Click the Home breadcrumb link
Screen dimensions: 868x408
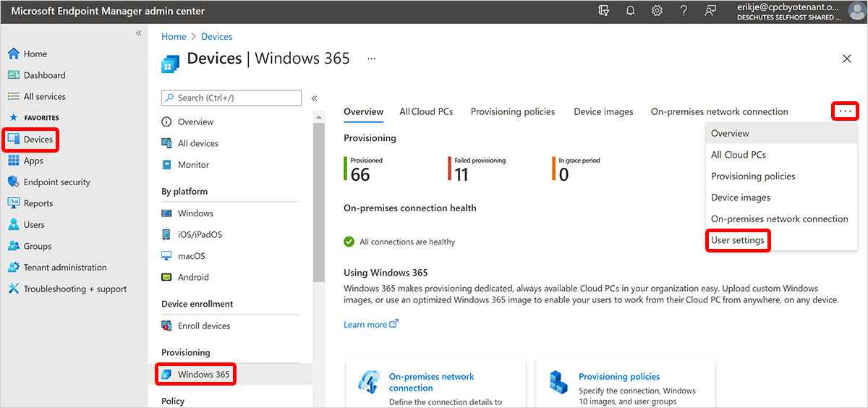tap(174, 37)
